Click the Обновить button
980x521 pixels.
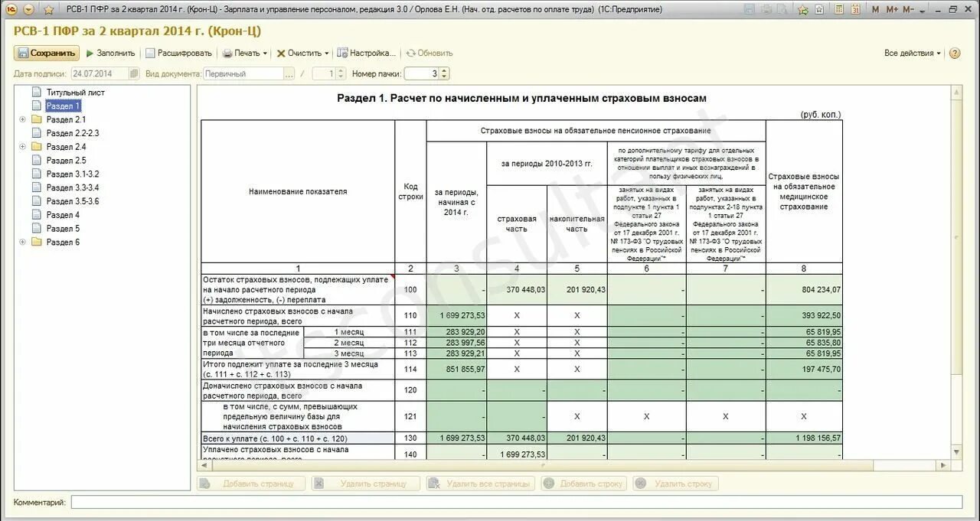430,53
